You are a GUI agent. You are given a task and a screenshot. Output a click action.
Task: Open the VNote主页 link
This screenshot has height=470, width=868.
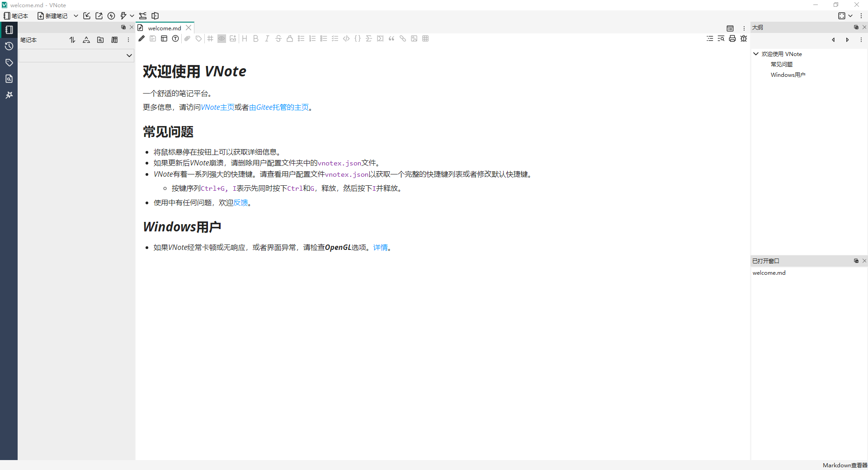click(x=217, y=107)
